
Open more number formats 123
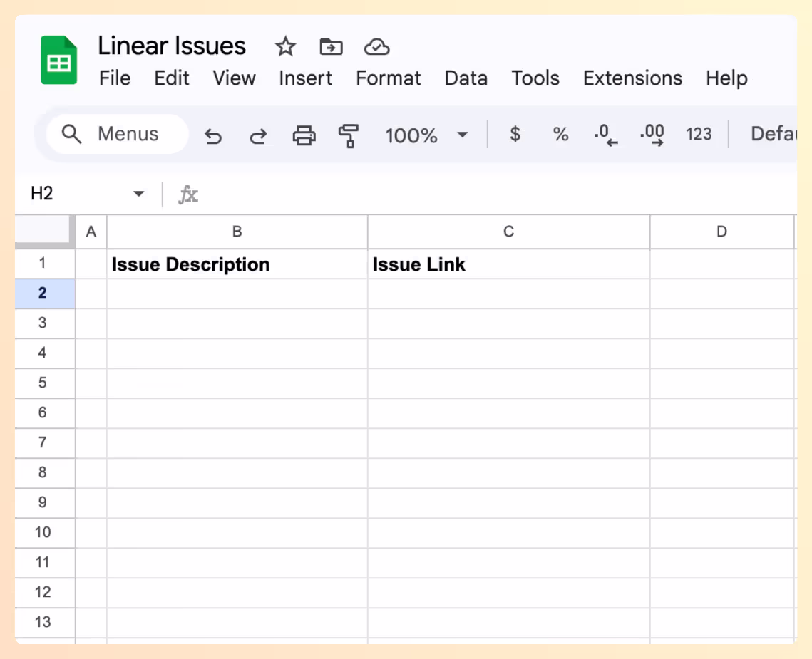pos(699,134)
